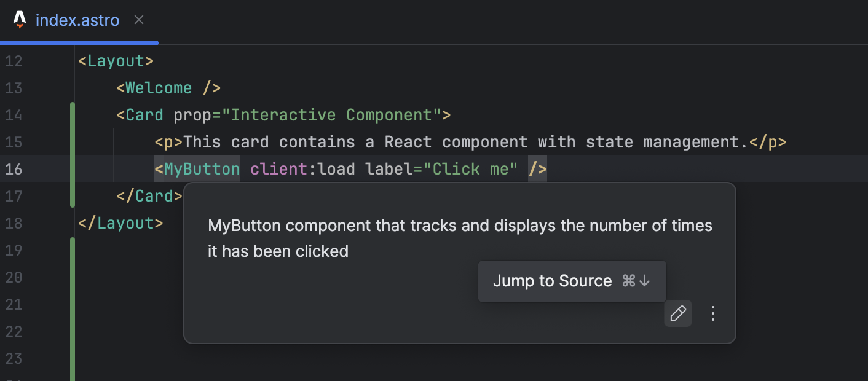Close the index.astro tab with the X
The height and width of the screenshot is (381, 868).
[x=138, y=20]
